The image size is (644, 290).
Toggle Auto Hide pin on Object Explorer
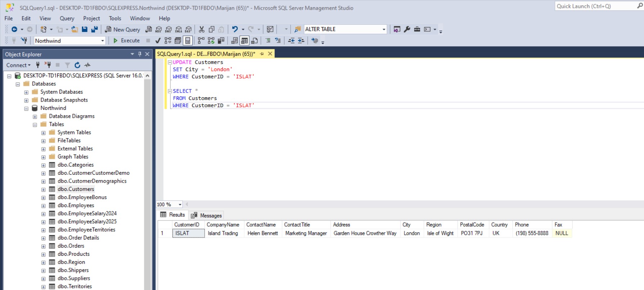click(140, 54)
